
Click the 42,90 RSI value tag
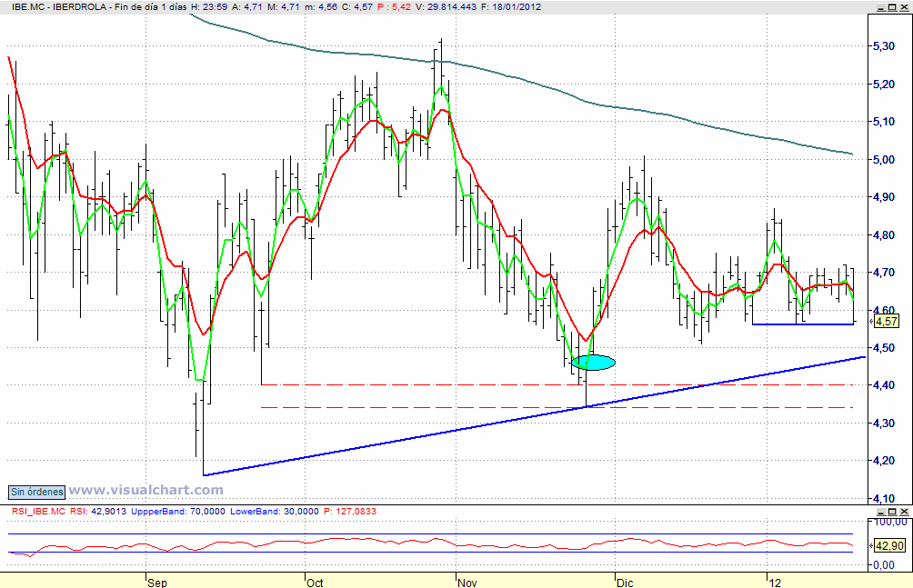(889, 546)
